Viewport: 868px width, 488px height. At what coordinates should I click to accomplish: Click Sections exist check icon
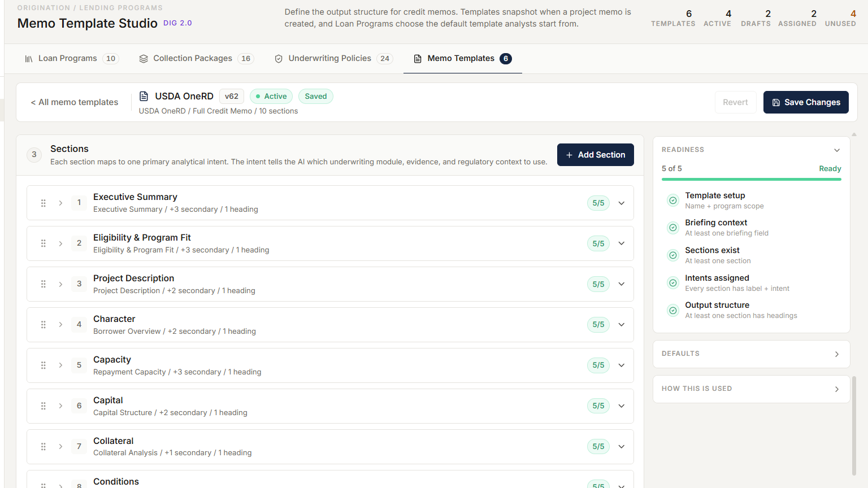(673, 255)
